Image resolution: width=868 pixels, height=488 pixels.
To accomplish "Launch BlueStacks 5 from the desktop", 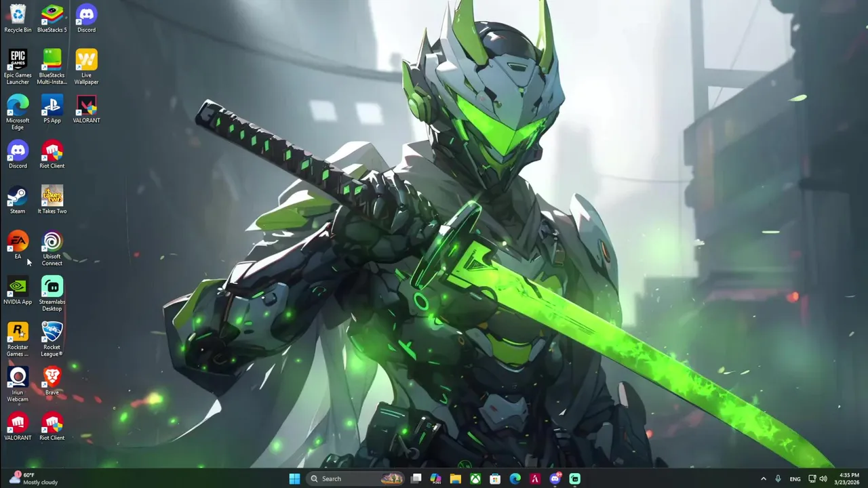I will [52, 18].
